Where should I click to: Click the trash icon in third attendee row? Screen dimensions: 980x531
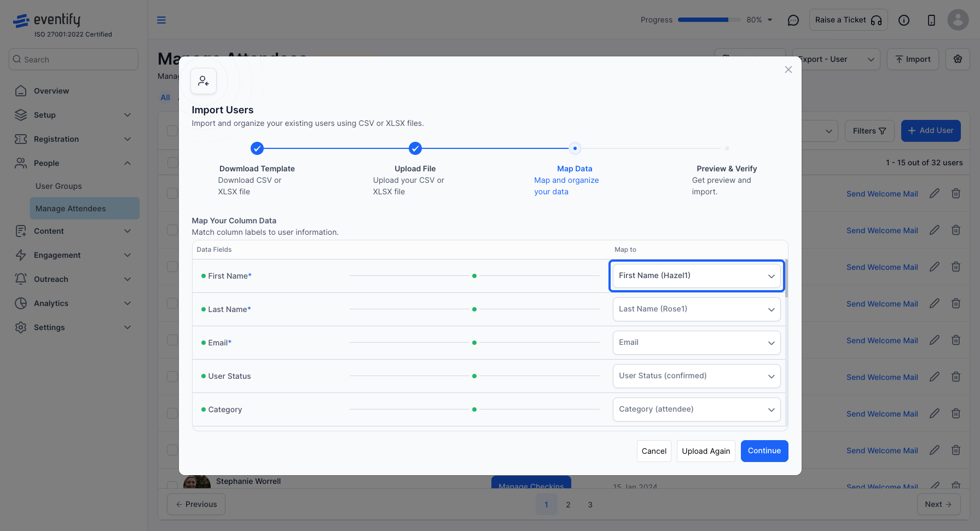coord(956,267)
